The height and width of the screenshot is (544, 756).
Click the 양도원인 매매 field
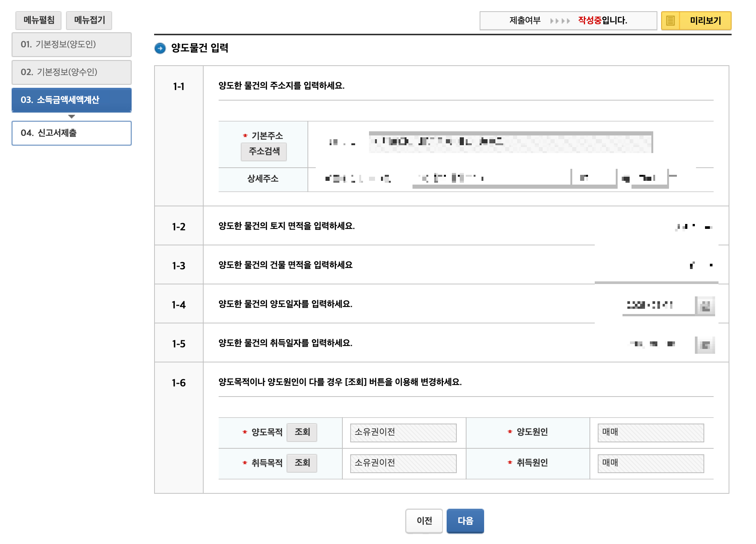click(651, 433)
